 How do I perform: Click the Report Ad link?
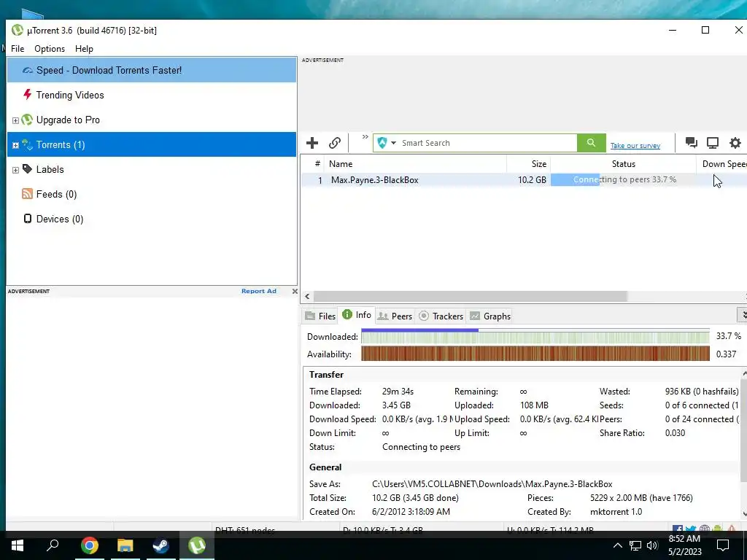[259, 291]
